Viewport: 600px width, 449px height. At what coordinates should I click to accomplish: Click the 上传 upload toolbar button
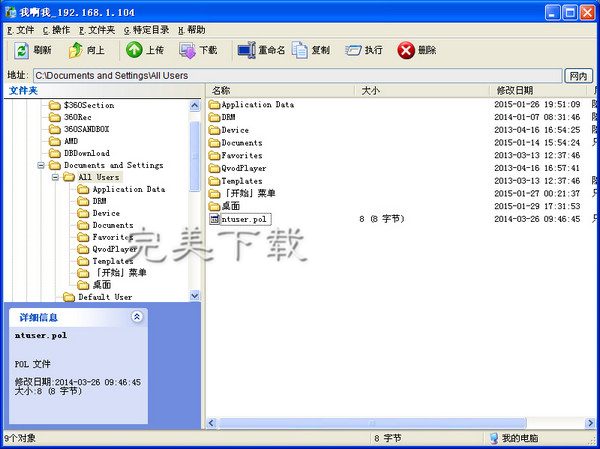tap(145, 50)
